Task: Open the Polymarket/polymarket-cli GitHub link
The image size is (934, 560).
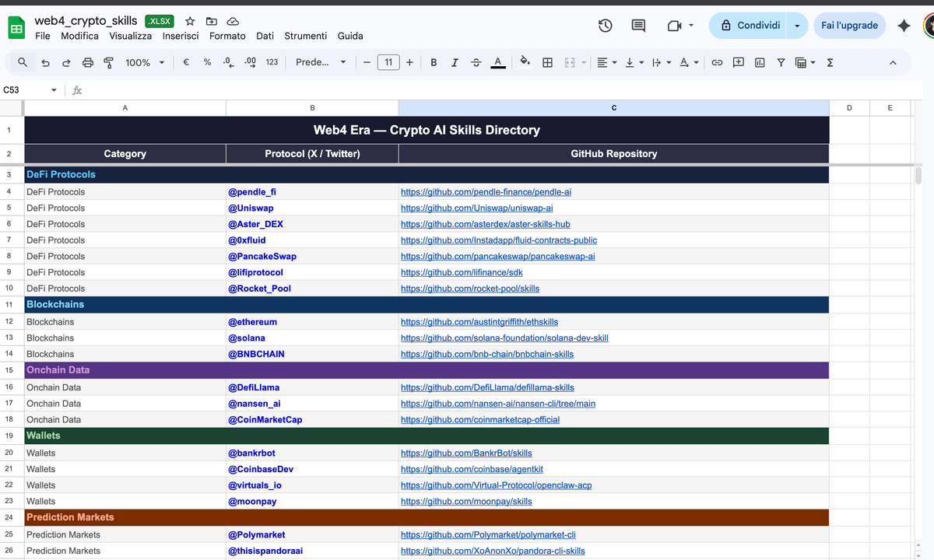Action: coord(488,534)
